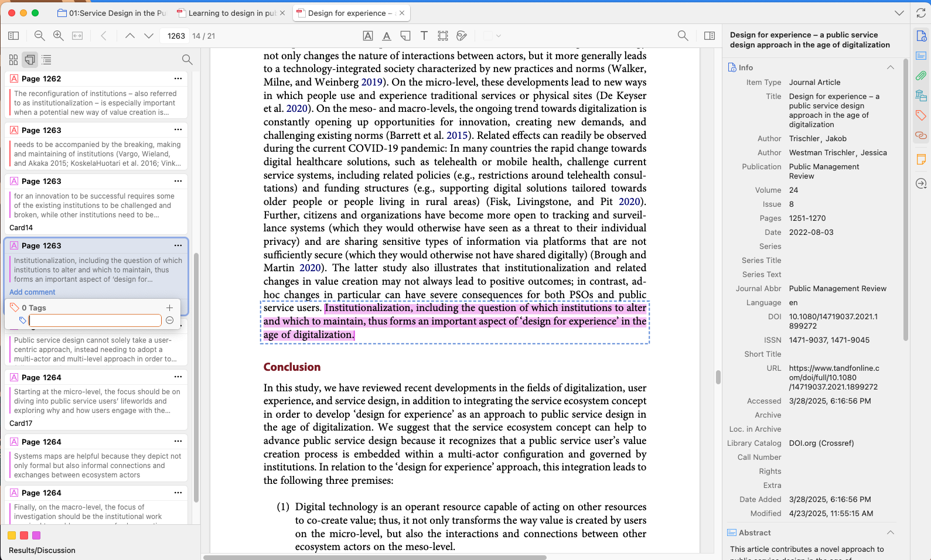Sync with Zotero server
The width and height of the screenshot is (931, 560).
point(921,13)
